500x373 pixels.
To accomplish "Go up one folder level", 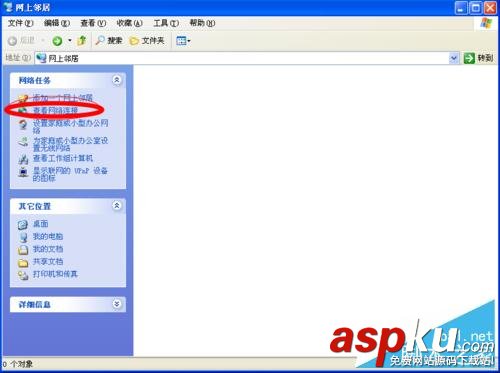I will (x=82, y=41).
